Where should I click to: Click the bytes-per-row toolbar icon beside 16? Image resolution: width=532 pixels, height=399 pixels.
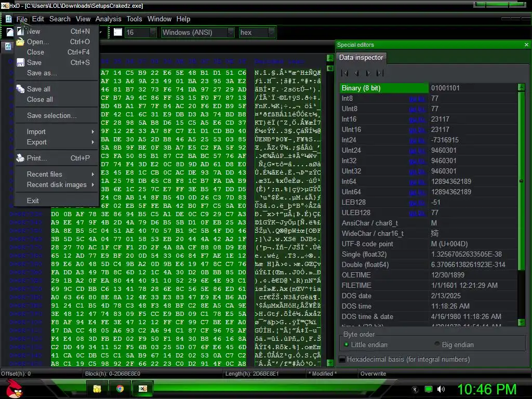pos(118,32)
